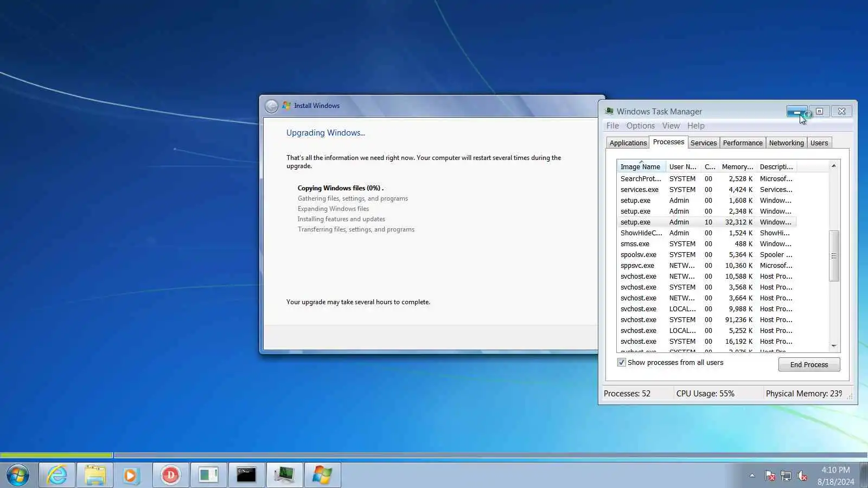Image resolution: width=868 pixels, height=488 pixels.
Task: Open the View menu in Task Manager
Action: pyautogui.click(x=671, y=126)
